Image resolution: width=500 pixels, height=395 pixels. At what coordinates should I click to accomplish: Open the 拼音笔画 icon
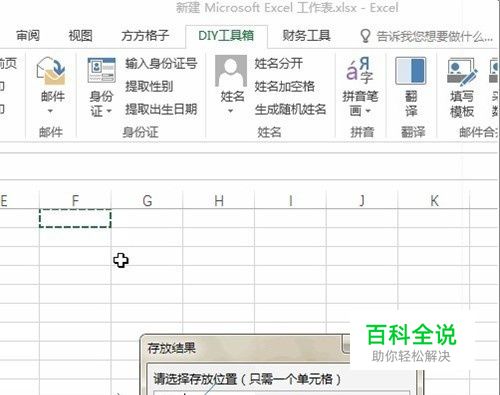360,71
